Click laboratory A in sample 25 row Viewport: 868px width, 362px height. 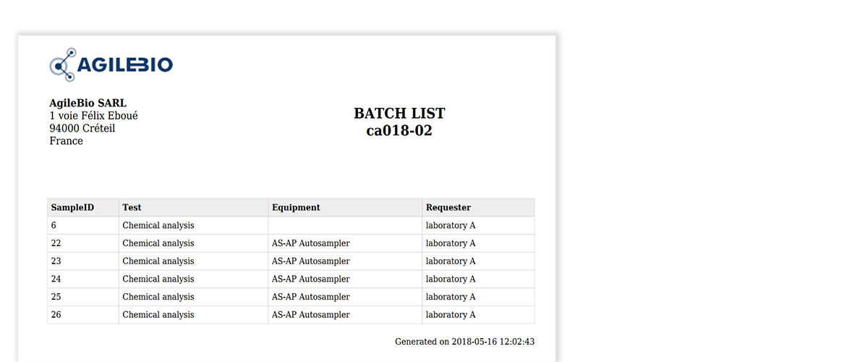[x=451, y=297]
